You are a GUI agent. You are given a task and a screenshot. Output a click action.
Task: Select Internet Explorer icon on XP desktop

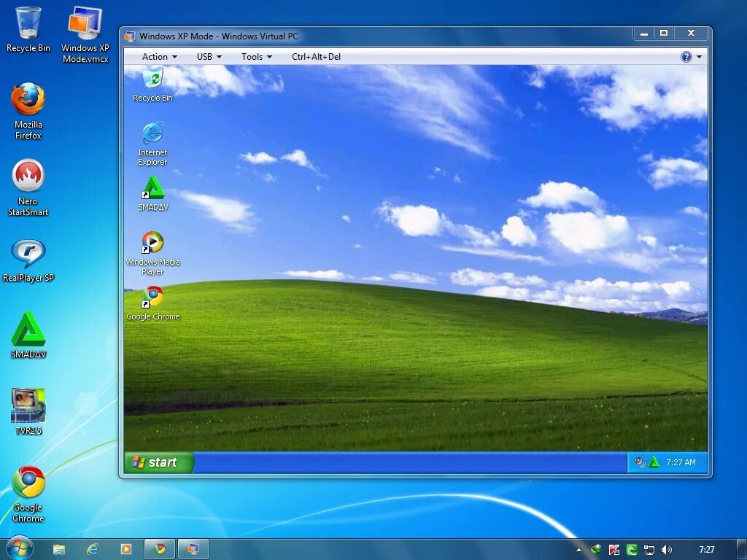pyautogui.click(x=152, y=144)
